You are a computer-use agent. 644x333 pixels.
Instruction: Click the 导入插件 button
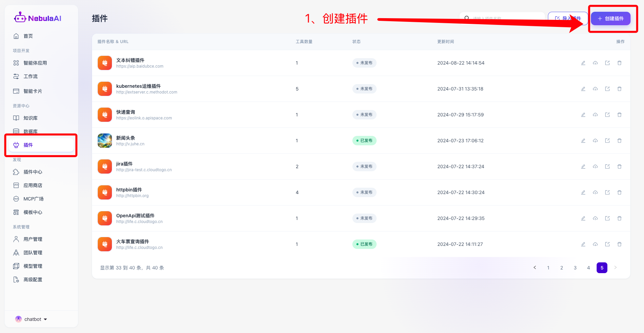pyautogui.click(x=568, y=18)
